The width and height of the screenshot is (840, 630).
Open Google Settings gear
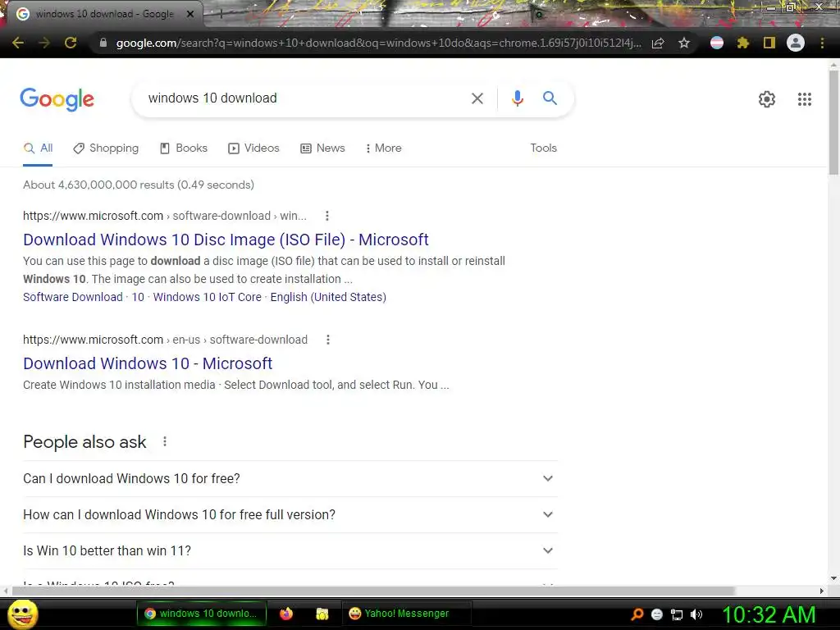[x=767, y=99]
